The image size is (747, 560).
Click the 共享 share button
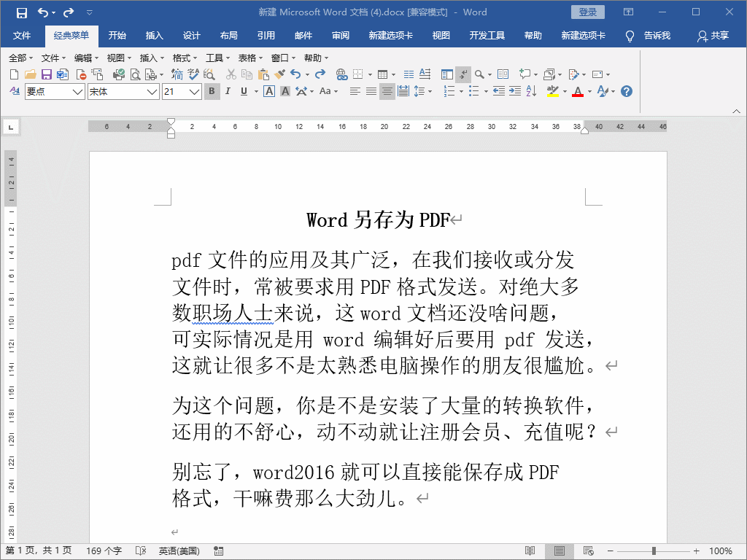(713, 36)
